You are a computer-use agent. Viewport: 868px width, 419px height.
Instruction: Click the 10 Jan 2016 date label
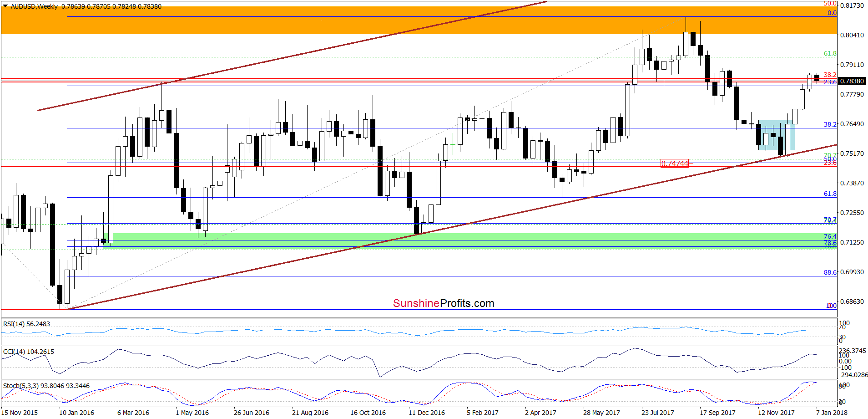(x=76, y=413)
